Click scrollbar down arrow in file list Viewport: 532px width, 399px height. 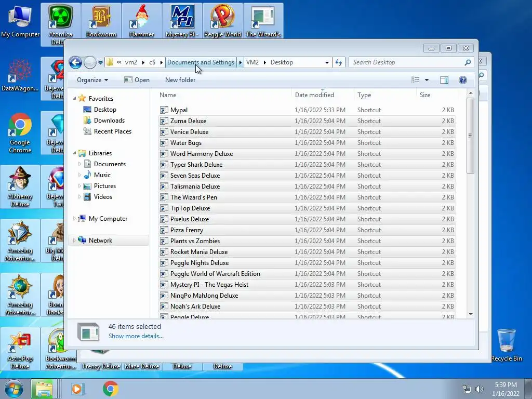coord(471,314)
